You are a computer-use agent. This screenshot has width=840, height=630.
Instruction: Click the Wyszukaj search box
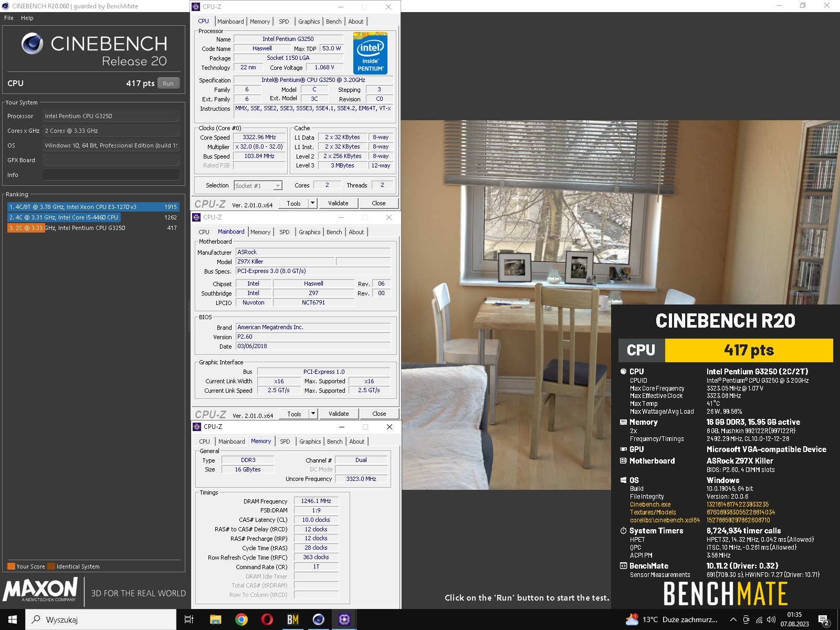101,619
